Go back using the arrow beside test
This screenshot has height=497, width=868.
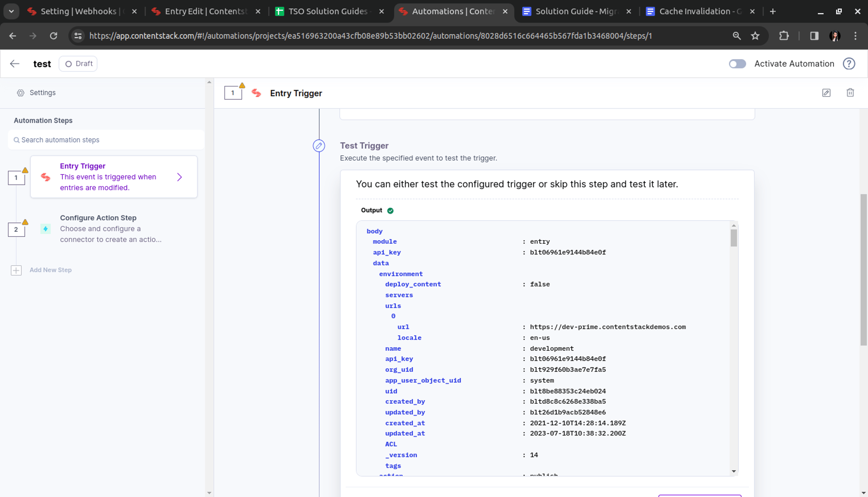click(x=15, y=64)
